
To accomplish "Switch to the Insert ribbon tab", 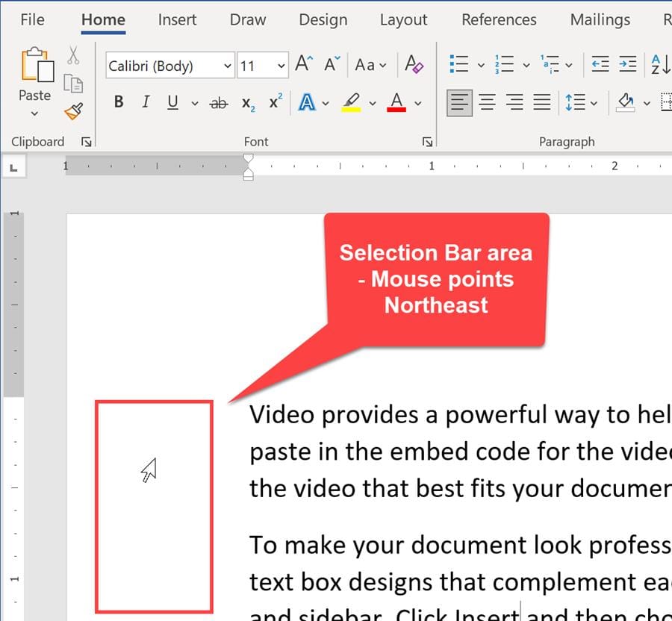I will pyautogui.click(x=177, y=20).
